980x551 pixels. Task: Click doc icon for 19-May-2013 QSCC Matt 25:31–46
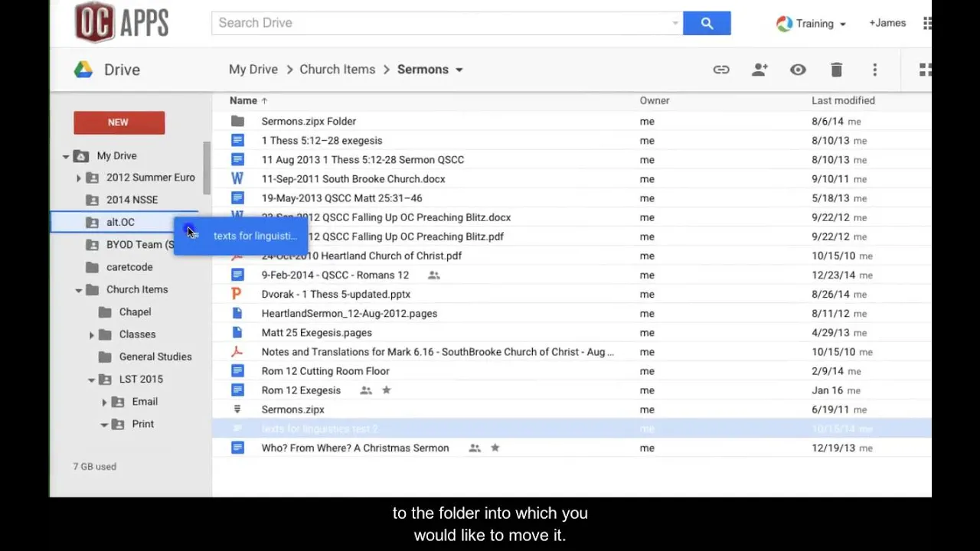[x=237, y=198]
